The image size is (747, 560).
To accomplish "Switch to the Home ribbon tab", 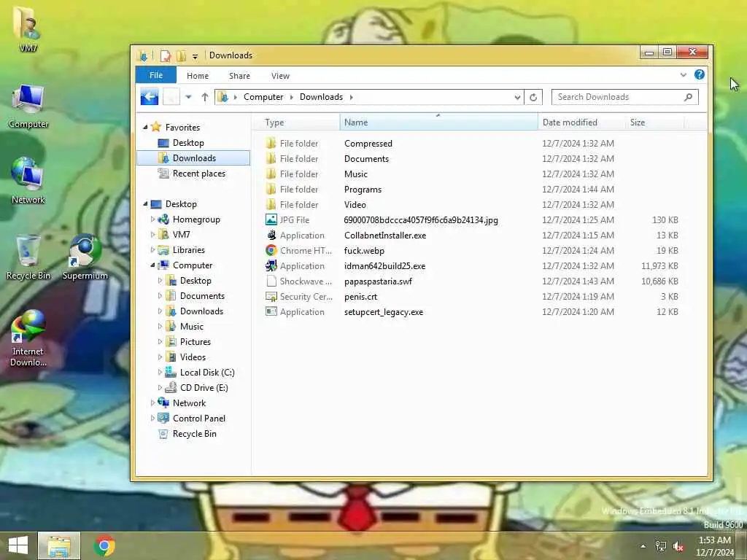I will click(197, 76).
